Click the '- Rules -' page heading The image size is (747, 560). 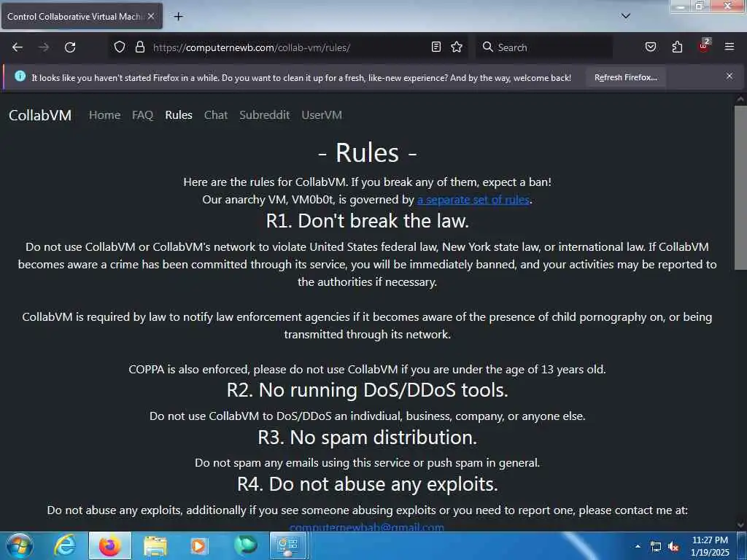click(x=368, y=153)
